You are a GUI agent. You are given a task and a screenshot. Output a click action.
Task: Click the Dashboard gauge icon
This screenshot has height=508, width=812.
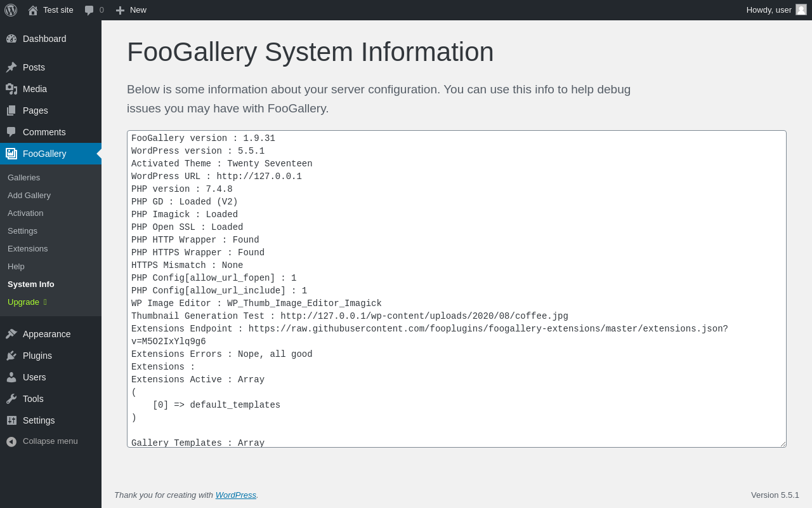[x=11, y=39]
